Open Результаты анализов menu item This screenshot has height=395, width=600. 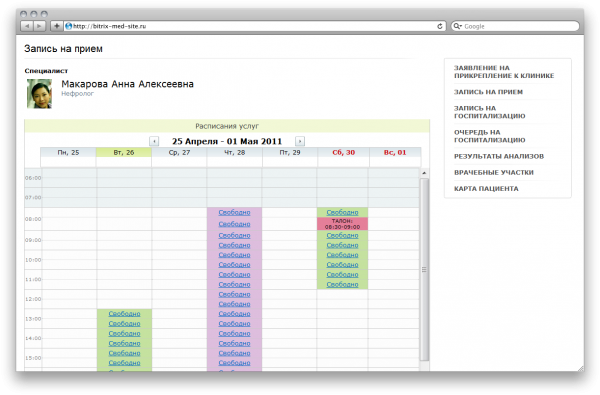pos(499,156)
